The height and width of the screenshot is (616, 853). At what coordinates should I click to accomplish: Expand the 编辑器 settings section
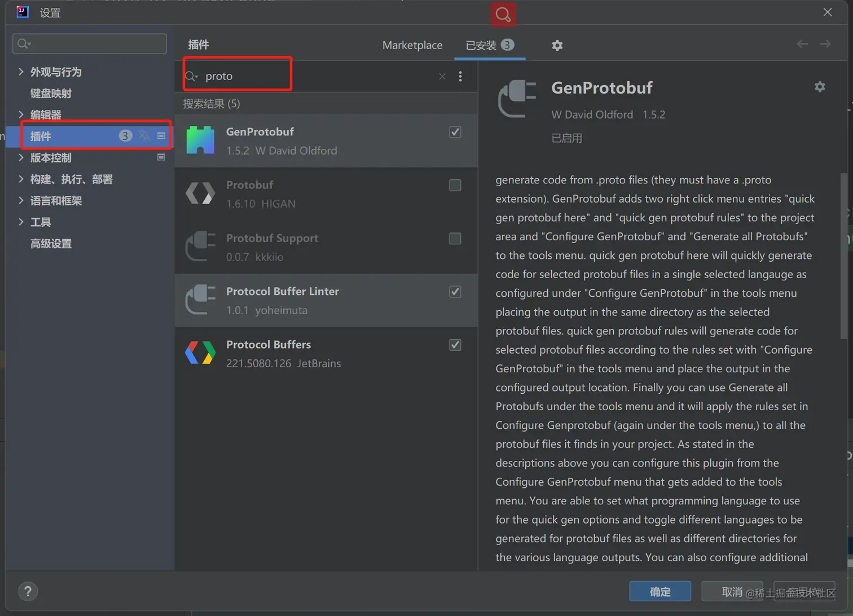[x=21, y=115]
